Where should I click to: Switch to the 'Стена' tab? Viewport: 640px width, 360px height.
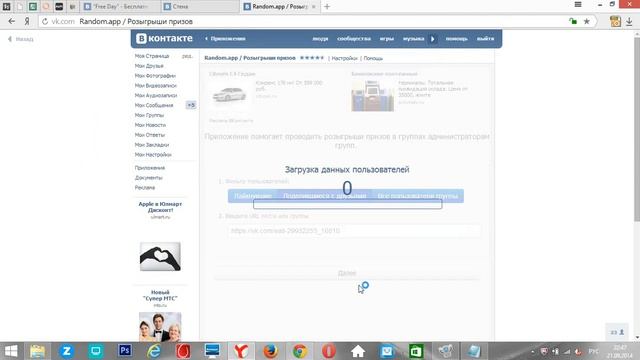200,7
